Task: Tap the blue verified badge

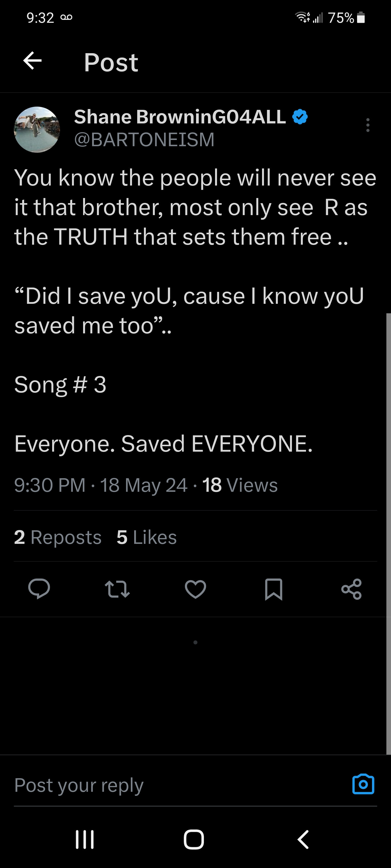Action: point(300,117)
